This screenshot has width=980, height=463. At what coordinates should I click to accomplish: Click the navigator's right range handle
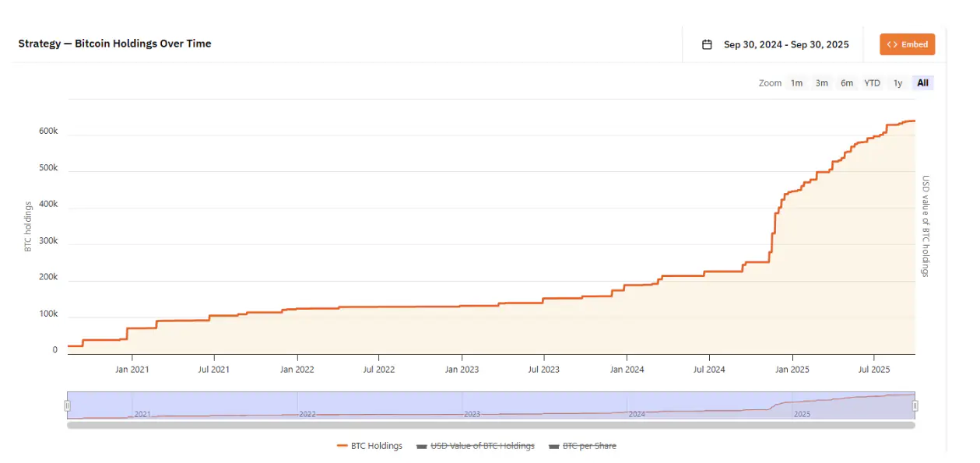915,405
